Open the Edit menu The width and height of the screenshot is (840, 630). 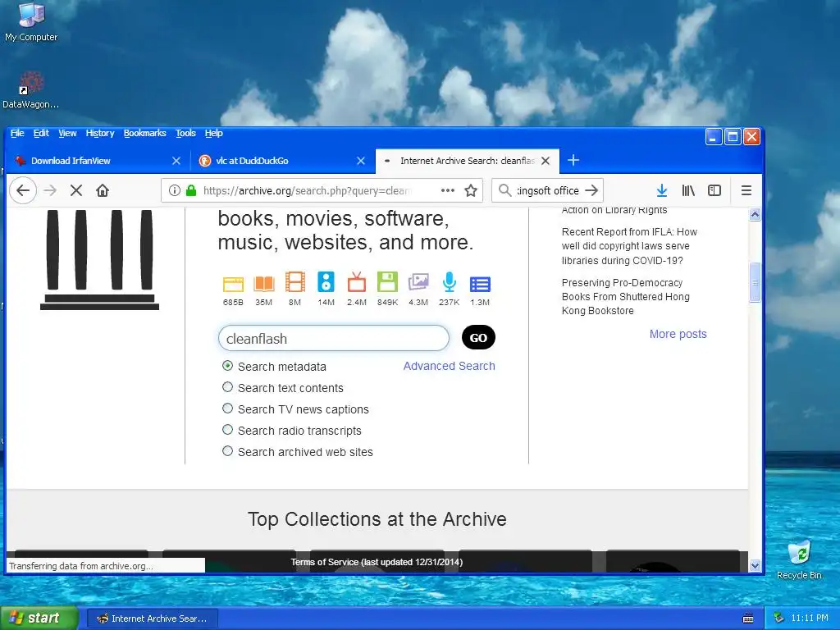point(41,133)
